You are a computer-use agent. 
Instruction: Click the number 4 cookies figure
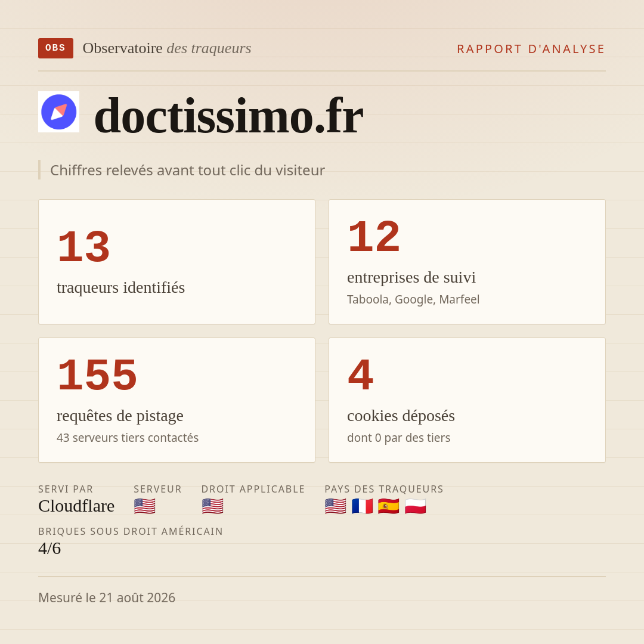pos(361,375)
